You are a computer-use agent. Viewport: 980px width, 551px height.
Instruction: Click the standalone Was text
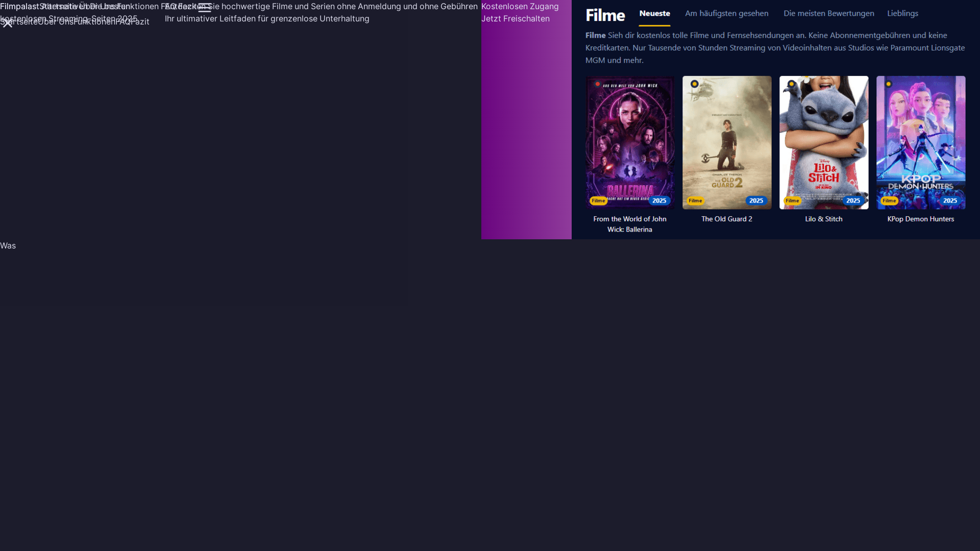8,246
